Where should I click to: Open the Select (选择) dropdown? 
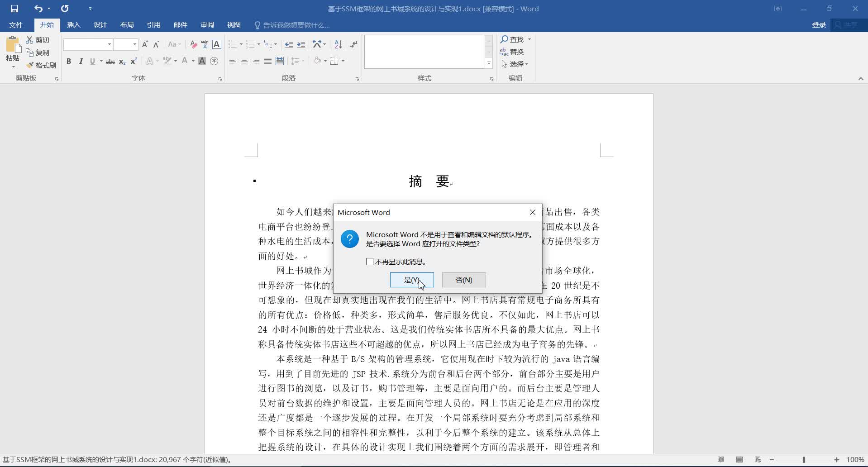point(515,64)
